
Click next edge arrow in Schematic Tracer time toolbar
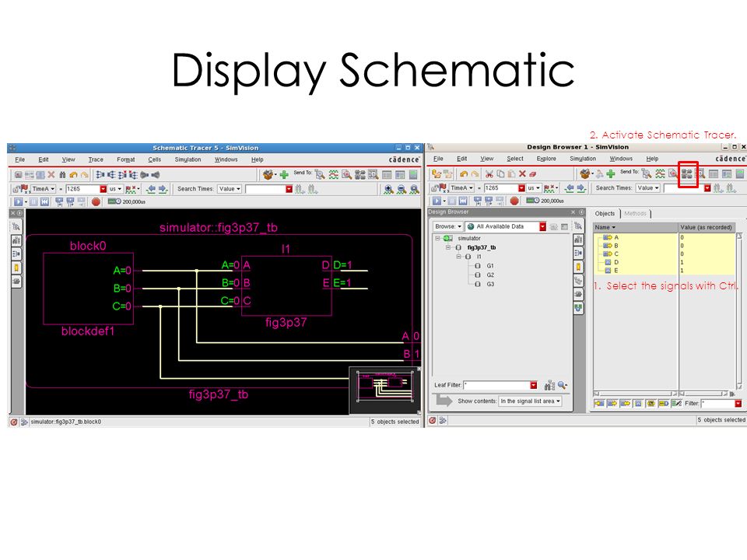pos(163,189)
